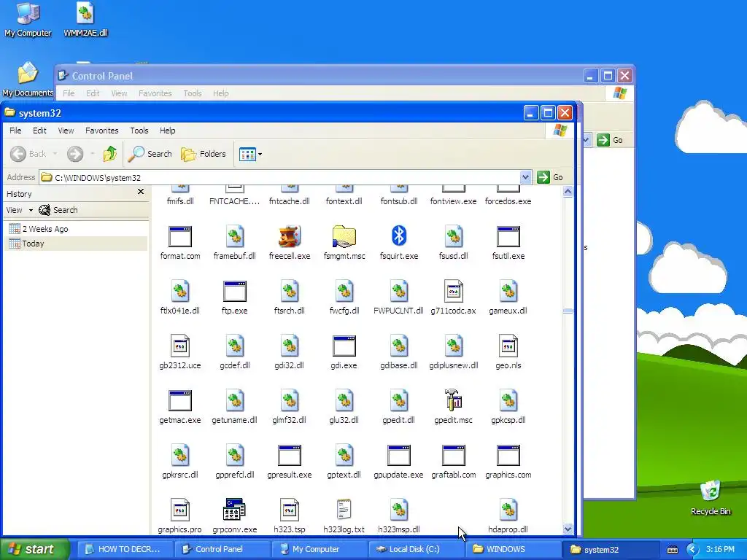Click the keyboard icon in system tray

(672, 550)
